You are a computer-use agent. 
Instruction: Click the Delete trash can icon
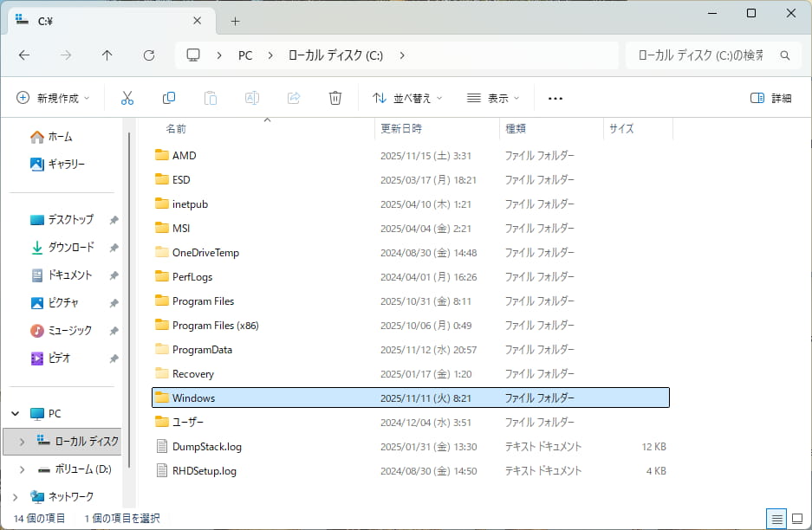(335, 98)
